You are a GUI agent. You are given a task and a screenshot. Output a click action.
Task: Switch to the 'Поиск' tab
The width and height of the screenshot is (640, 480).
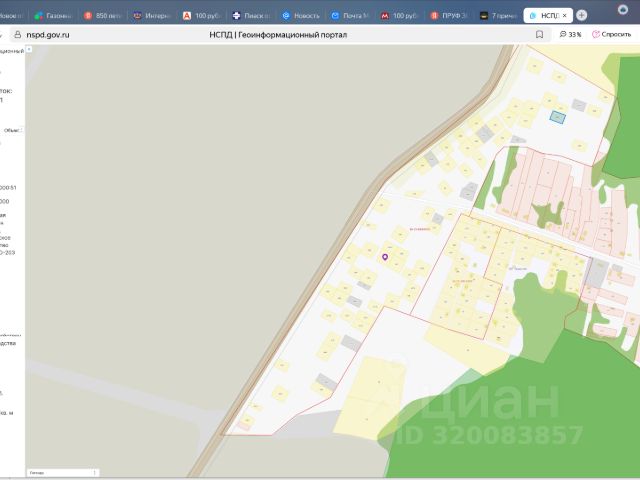coord(251,16)
